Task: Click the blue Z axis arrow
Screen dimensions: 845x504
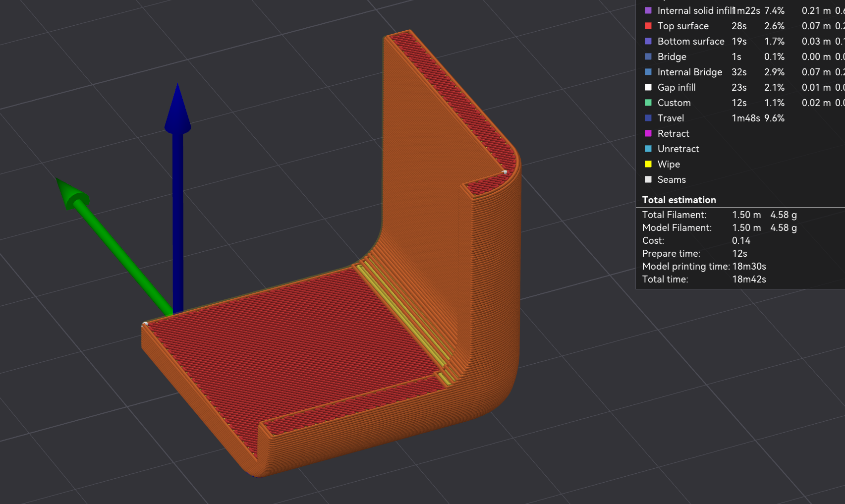Action: [177, 198]
